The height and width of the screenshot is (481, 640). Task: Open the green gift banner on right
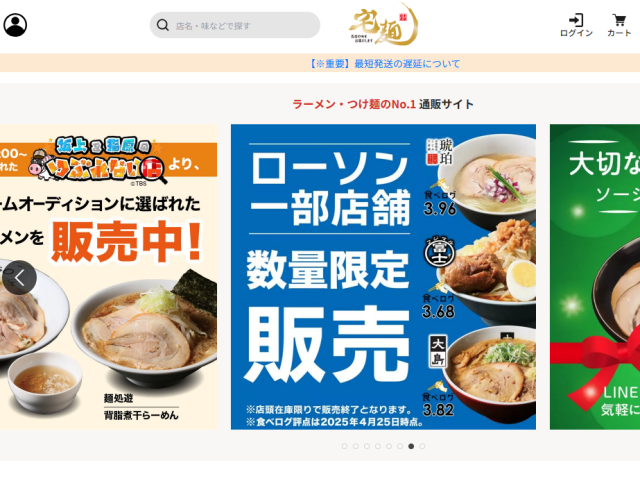(595, 277)
